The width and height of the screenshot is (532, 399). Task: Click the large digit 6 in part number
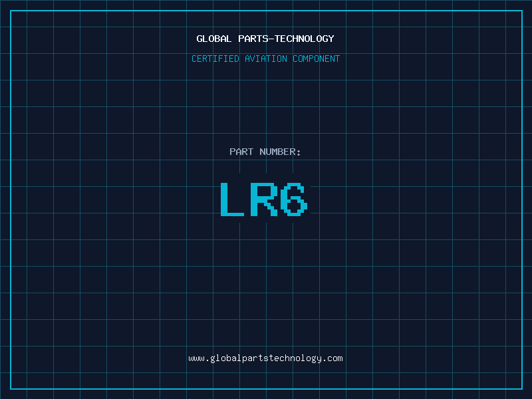pos(295,199)
